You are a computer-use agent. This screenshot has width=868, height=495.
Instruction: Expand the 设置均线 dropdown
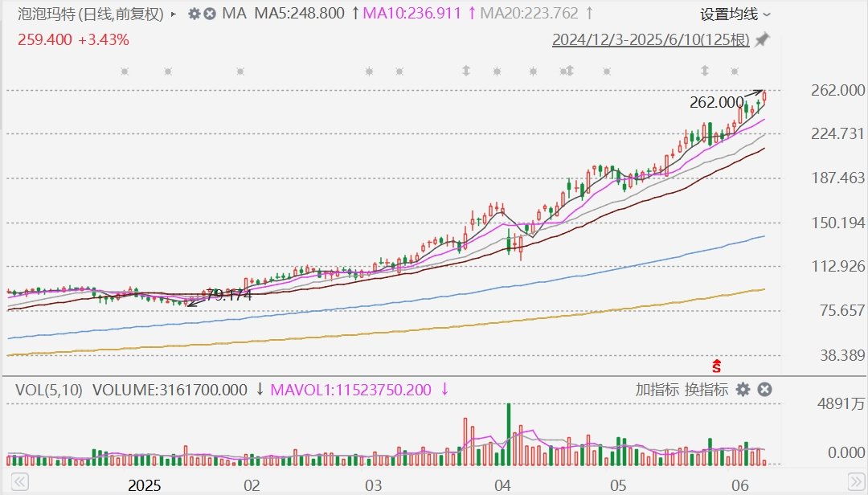pyautogui.click(x=735, y=14)
